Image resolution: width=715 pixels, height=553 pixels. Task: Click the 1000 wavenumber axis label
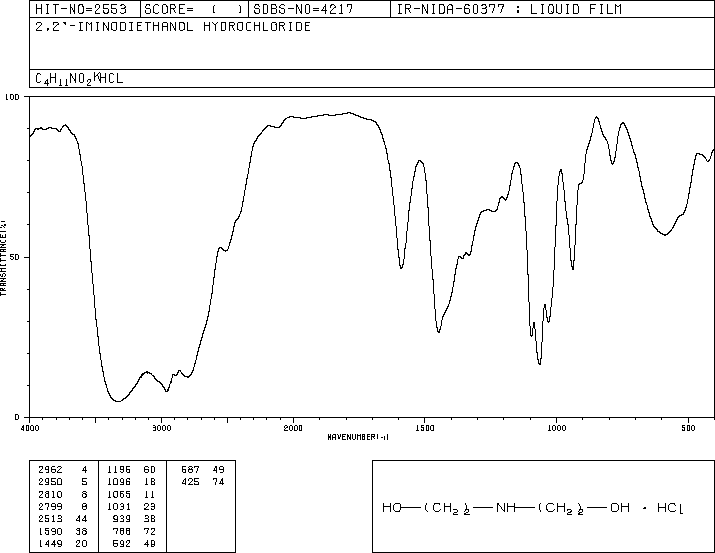click(x=556, y=428)
